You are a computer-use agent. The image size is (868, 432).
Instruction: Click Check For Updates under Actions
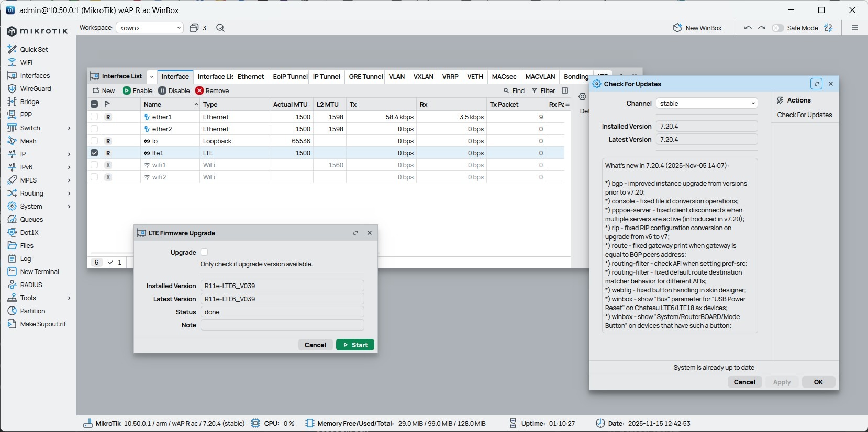pos(804,115)
